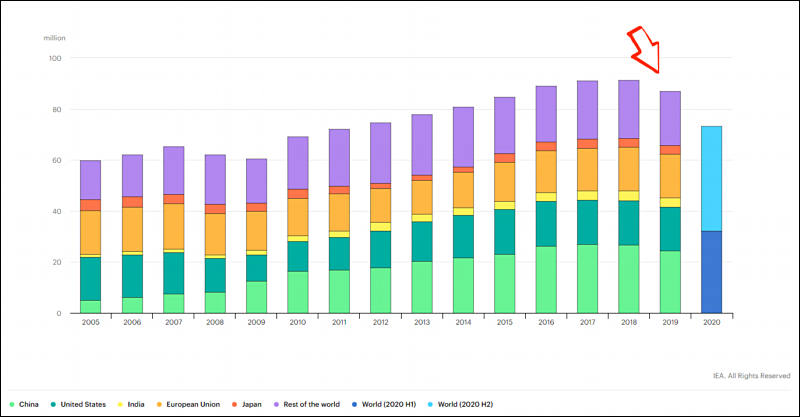Select the light-blue H2 segment of the 2020 bar
This screenshot has width=800, height=417.
coord(711,179)
